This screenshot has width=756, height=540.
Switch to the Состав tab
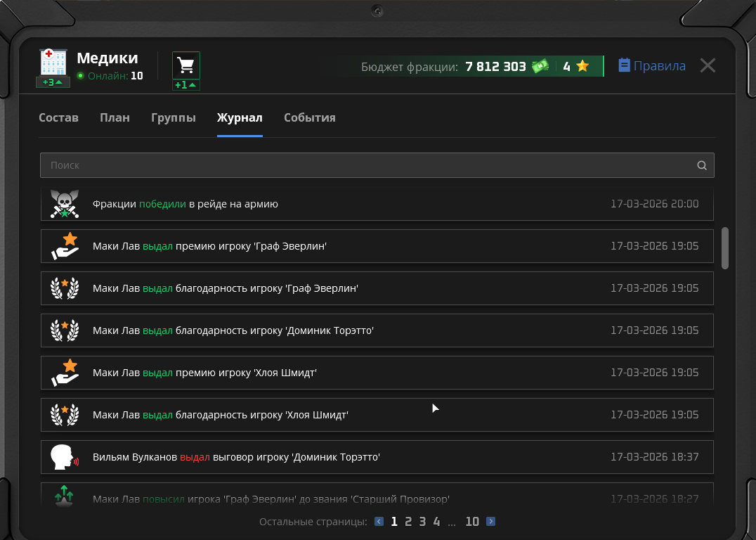[x=58, y=117]
